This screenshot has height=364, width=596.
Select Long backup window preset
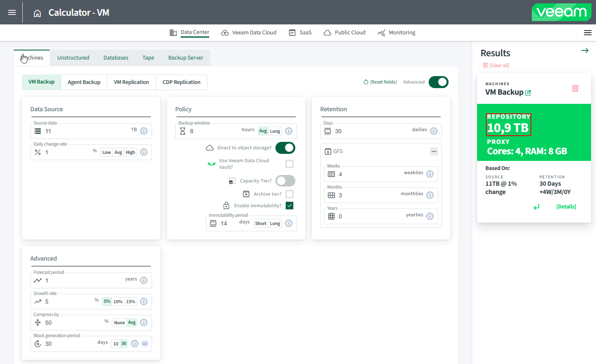[x=275, y=131]
